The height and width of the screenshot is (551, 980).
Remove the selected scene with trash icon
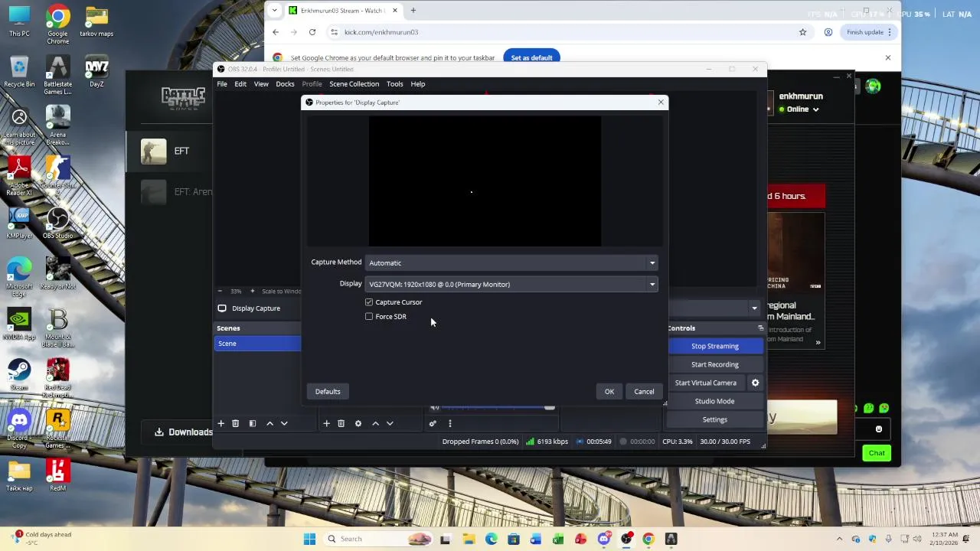(235, 423)
